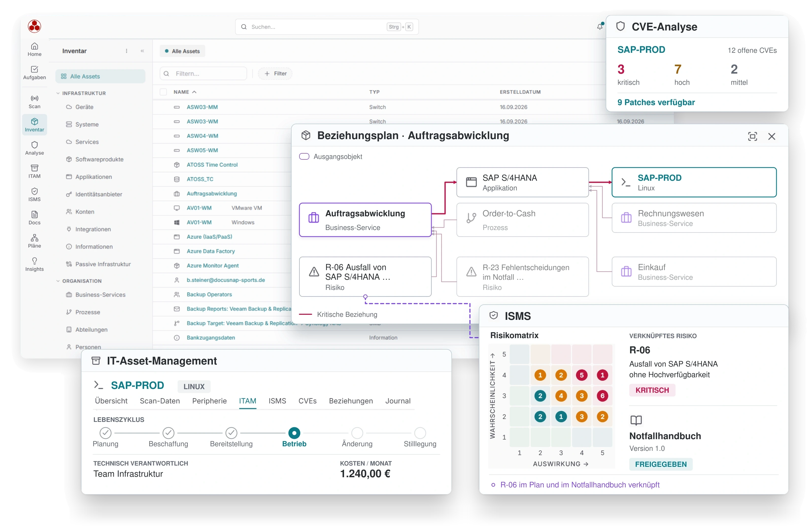Collapse the ORGANISATION section
812x528 pixels.
79,281
